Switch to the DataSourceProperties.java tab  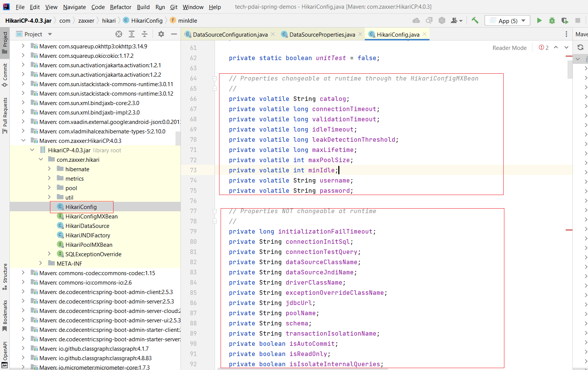coord(322,34)
